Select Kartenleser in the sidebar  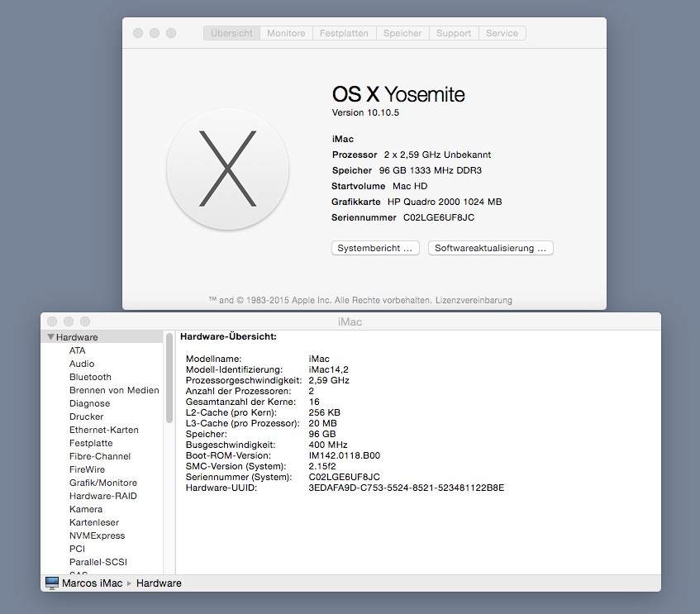click(x=94, y=522)
